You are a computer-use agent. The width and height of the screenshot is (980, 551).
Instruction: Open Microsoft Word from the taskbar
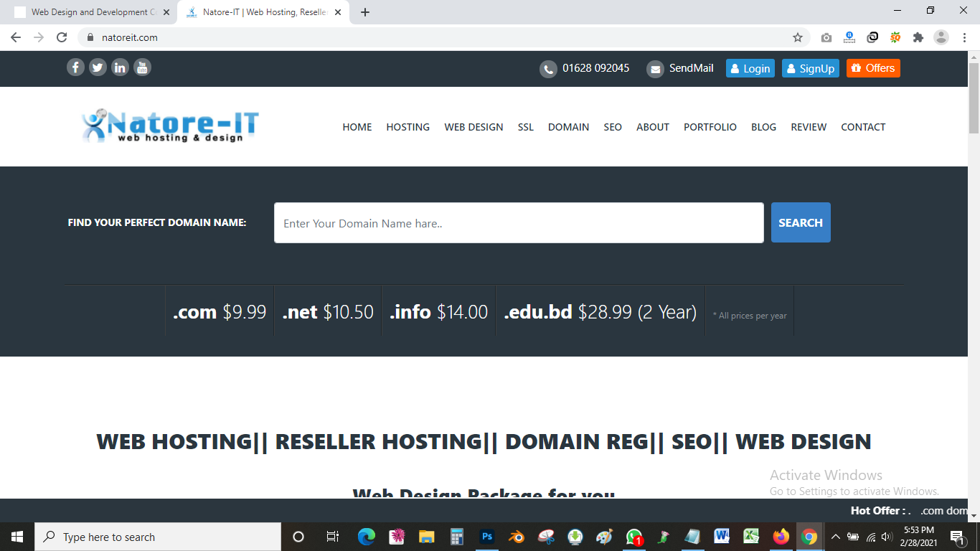[x=722, y=537]
